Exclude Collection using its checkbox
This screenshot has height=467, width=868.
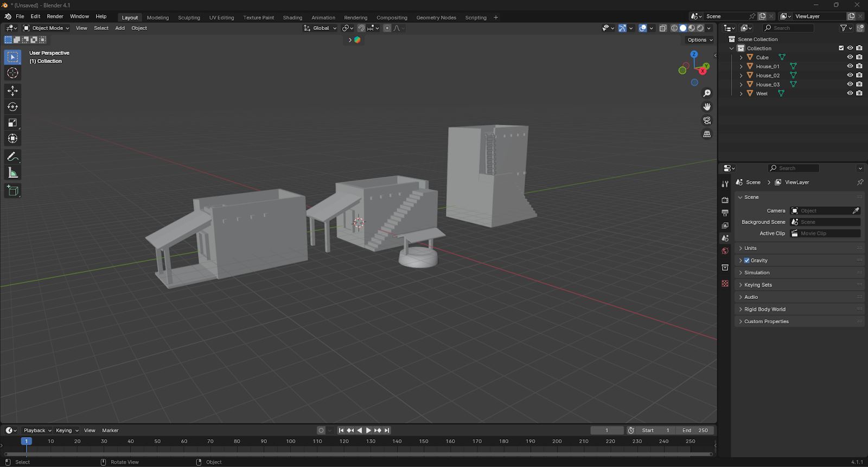841,48
